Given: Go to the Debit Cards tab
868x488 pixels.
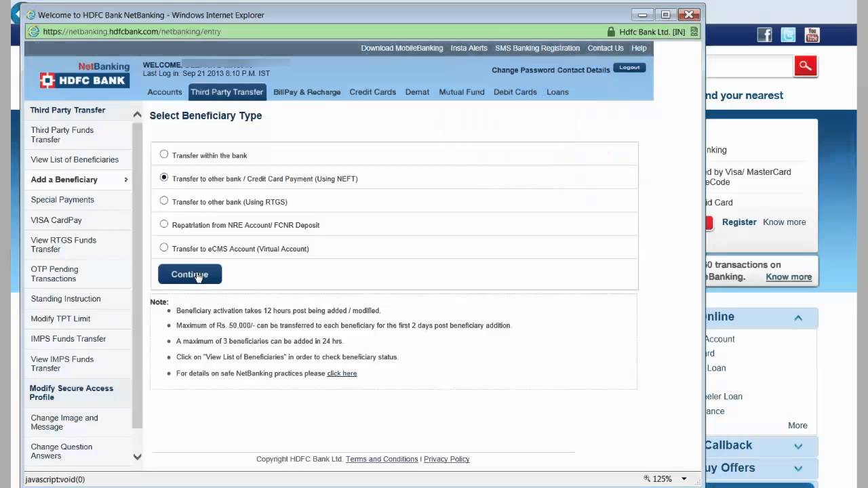Looking at the screenshot, I should point(515,92).
